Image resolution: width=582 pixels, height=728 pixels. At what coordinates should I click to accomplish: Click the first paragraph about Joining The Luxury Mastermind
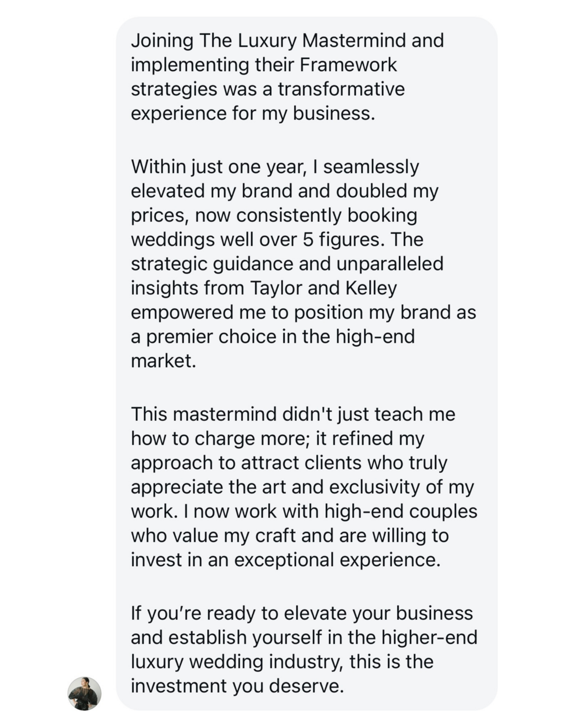(x=287, y=77)
